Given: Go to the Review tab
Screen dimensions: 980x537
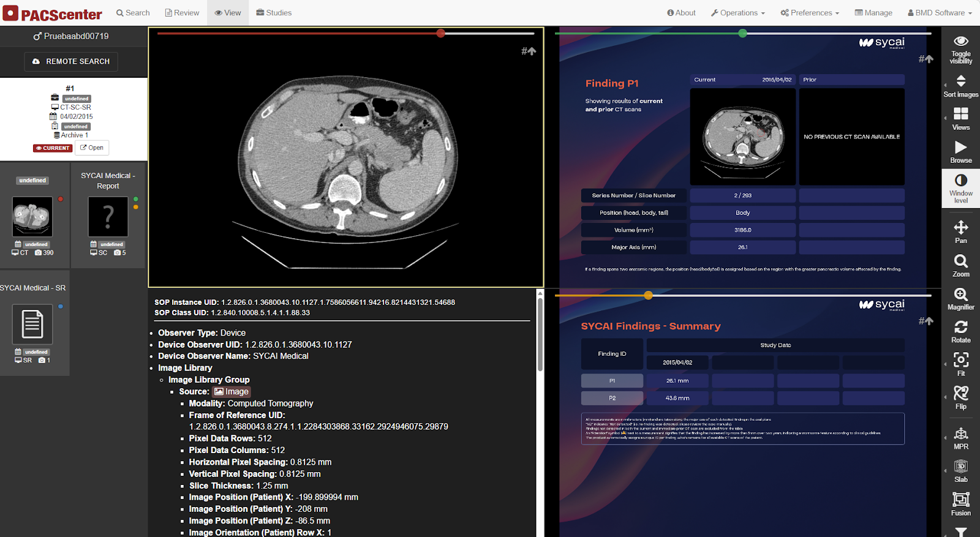Looking at the screenshot, I should (183, 13).
